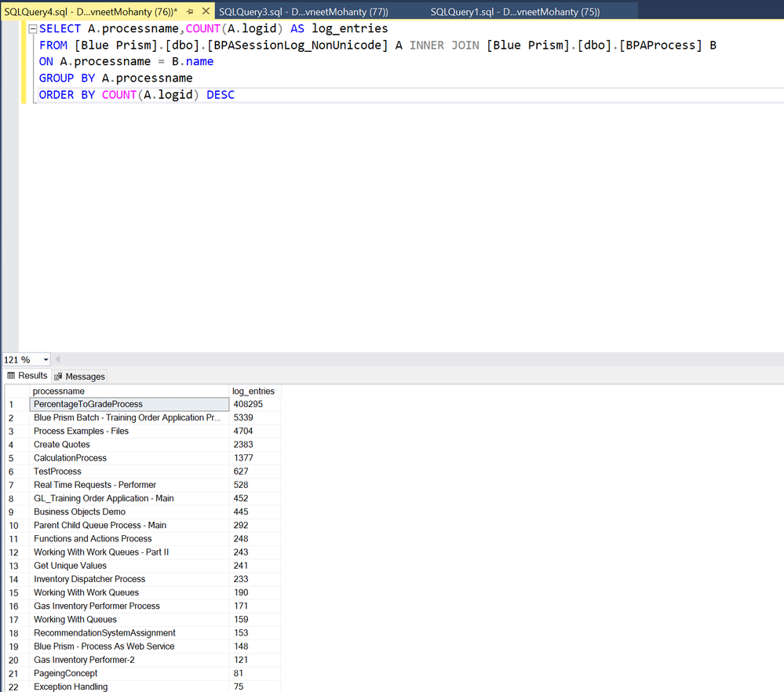Select the 2383 log entries cell
The image size is (784, 692).
coord(254,445)
